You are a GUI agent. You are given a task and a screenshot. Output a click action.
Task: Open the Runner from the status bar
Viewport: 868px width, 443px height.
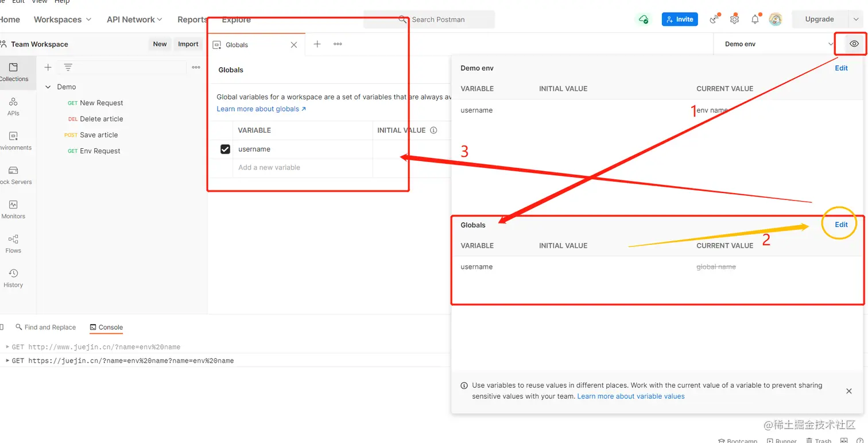[782, 441]
